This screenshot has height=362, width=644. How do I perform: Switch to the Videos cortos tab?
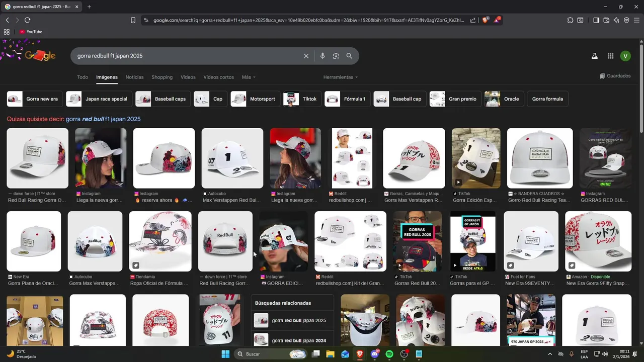click(218, 77)
